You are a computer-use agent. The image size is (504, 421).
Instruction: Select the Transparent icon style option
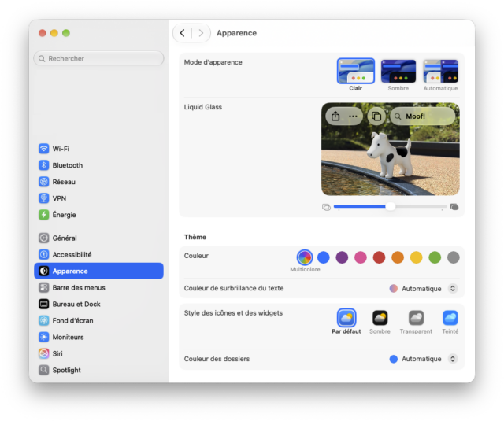click(x=416, y=322)
